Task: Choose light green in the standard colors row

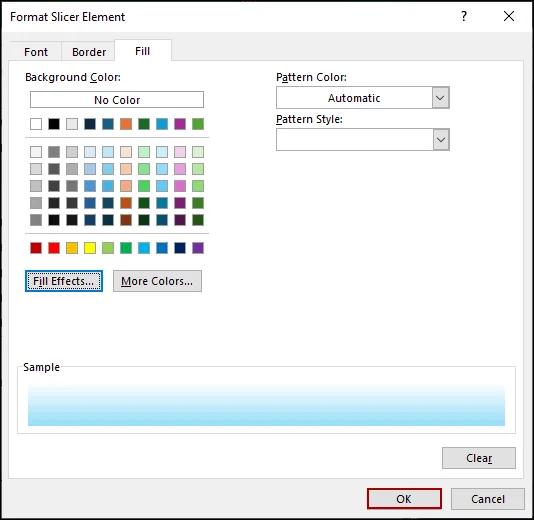Action: tap(108, 248)
